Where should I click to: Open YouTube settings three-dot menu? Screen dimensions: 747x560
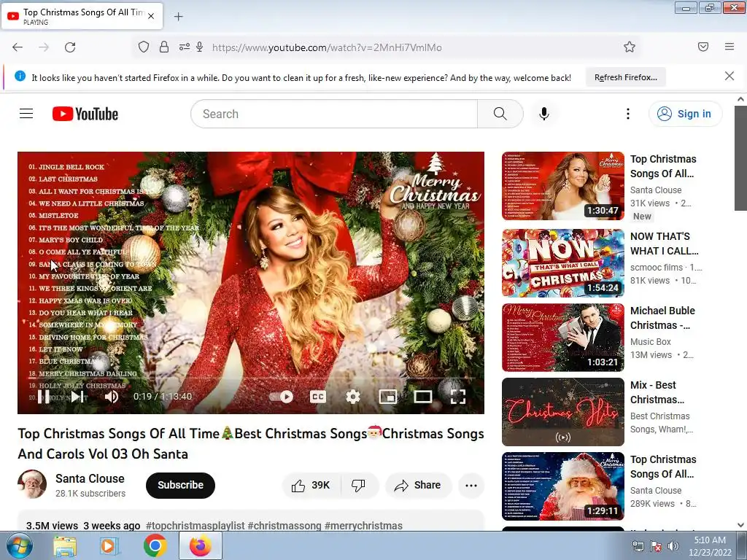[x=628, y=114]
